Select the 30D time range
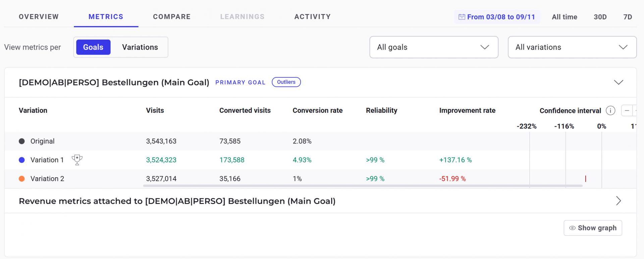Viewport: 644px width, 259px height. coord(600,17)
